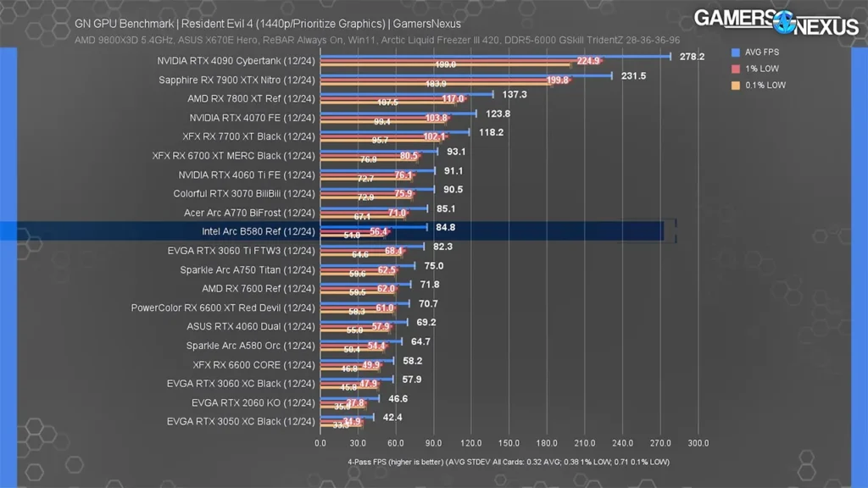Select the 'Sparkle Arc A750 Titan (12/24)' label

pyautogui.click(x=248, y=270)
